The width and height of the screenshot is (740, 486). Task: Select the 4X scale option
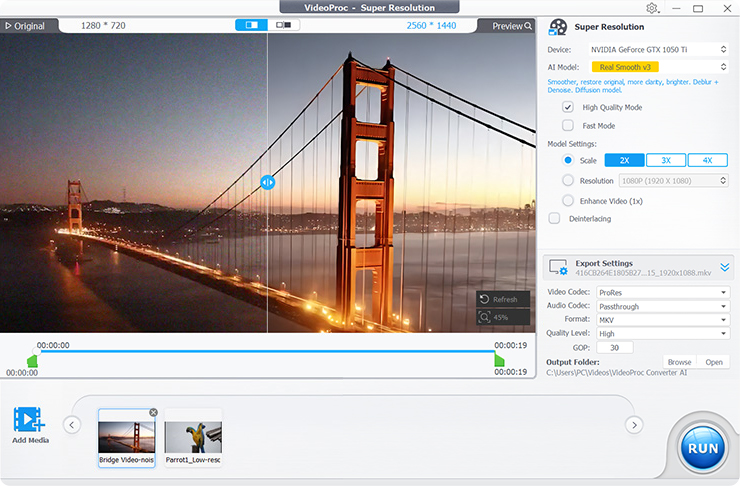point(707,160)
